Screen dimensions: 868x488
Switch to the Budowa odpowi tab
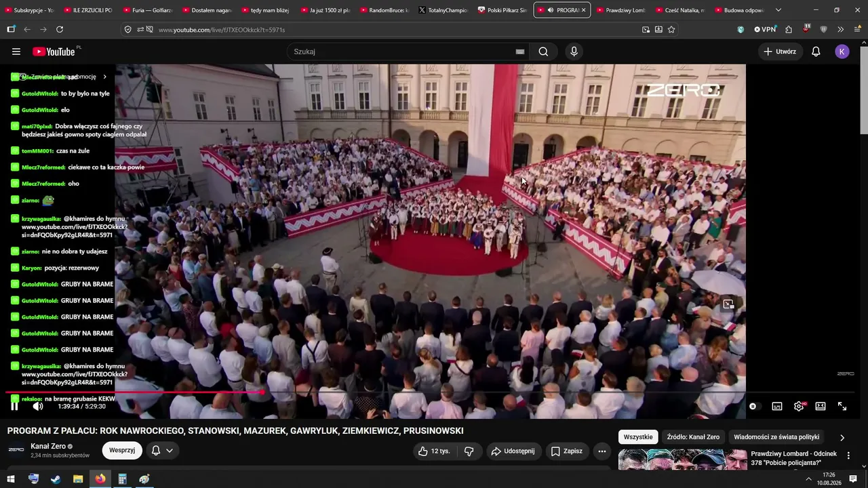740,10
